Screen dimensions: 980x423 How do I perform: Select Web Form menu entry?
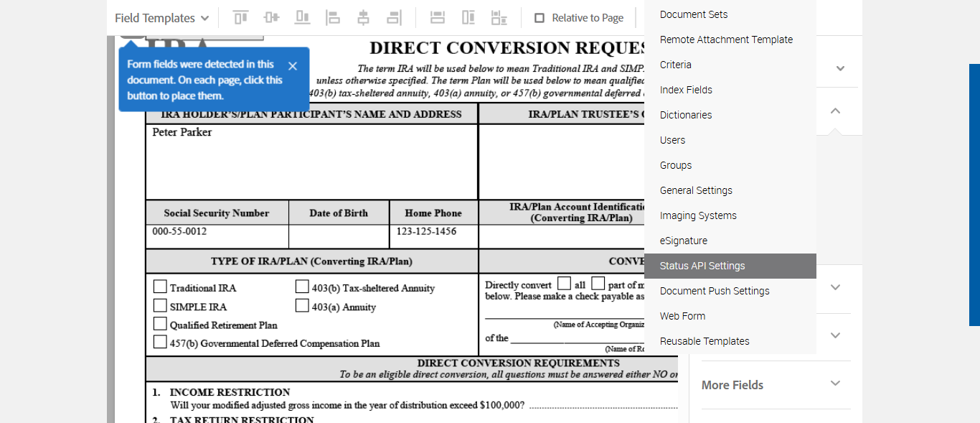pyautogui.click(x=730, y=316)
